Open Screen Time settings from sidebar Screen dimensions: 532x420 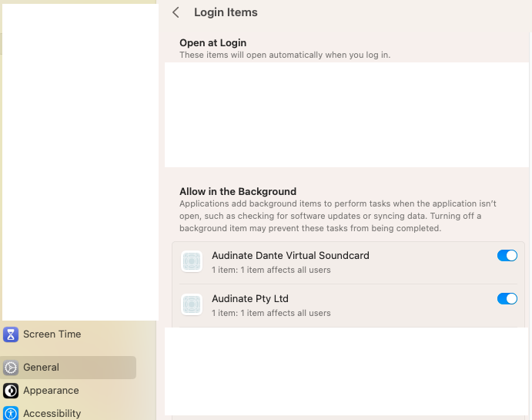click(x=52, y=334)
